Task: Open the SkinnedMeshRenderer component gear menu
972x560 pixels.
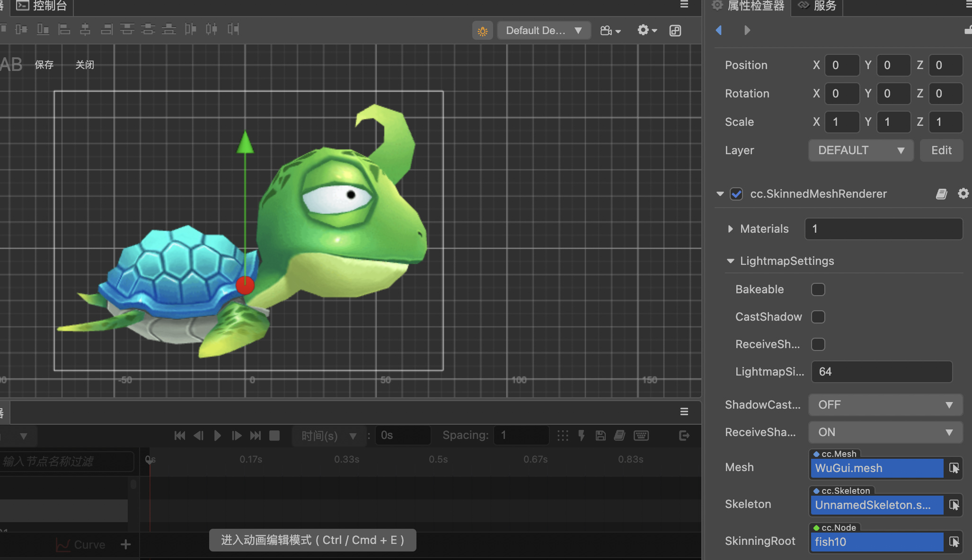Action: click(x=963, y=193)
